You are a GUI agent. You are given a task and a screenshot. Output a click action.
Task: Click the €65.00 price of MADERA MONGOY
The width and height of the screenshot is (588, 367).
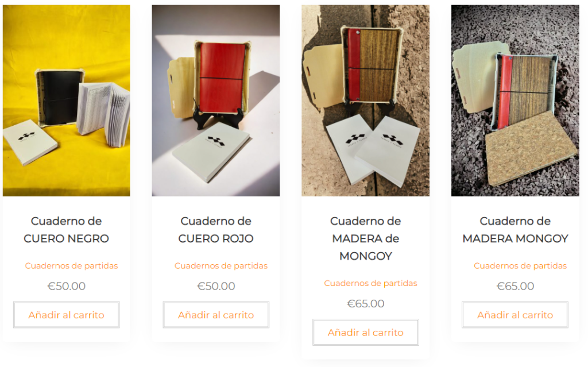click(x=515, y=286)
